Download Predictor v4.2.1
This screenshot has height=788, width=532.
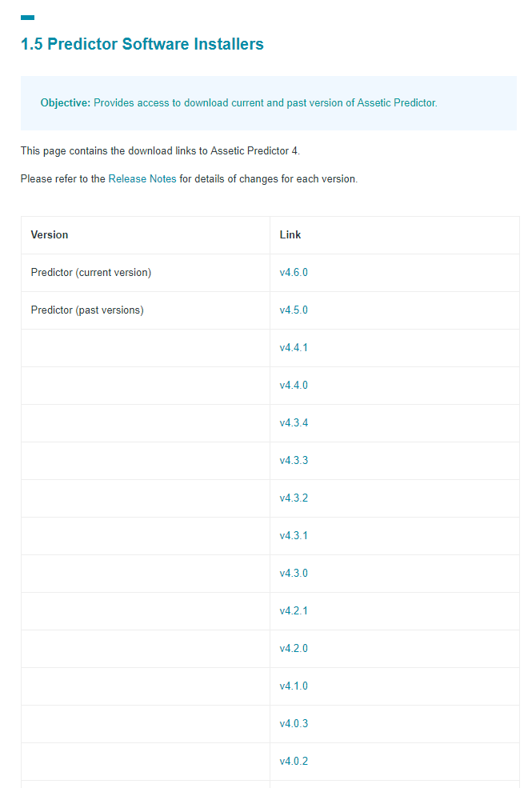(x=294, y=611)
